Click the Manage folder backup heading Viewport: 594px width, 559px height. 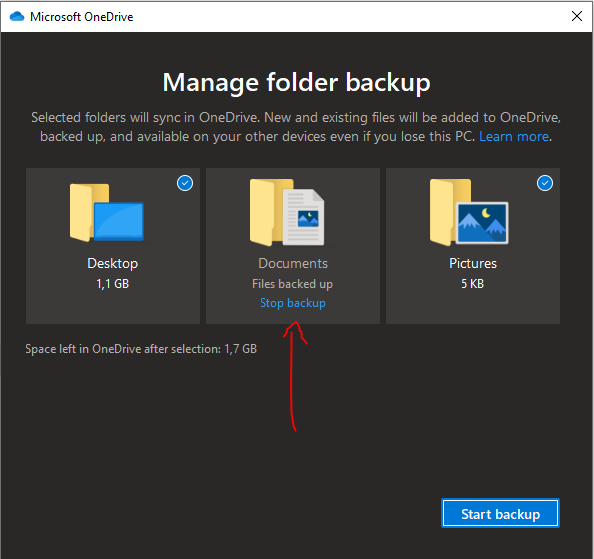(x=297, y=83)
